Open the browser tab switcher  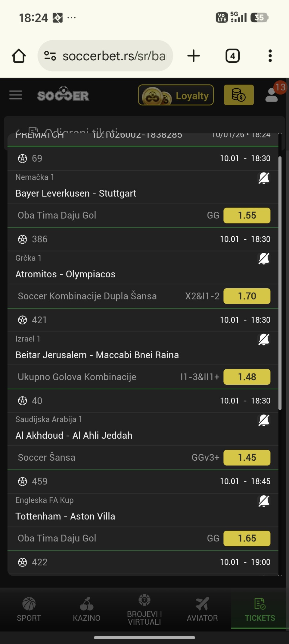232,56
